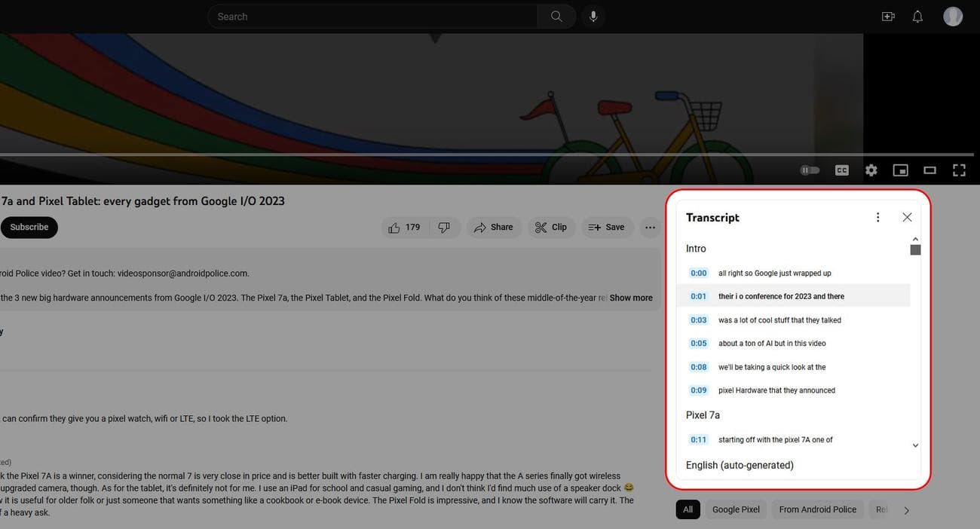
Task: Open the Create video icon
Action: point(888,17)
